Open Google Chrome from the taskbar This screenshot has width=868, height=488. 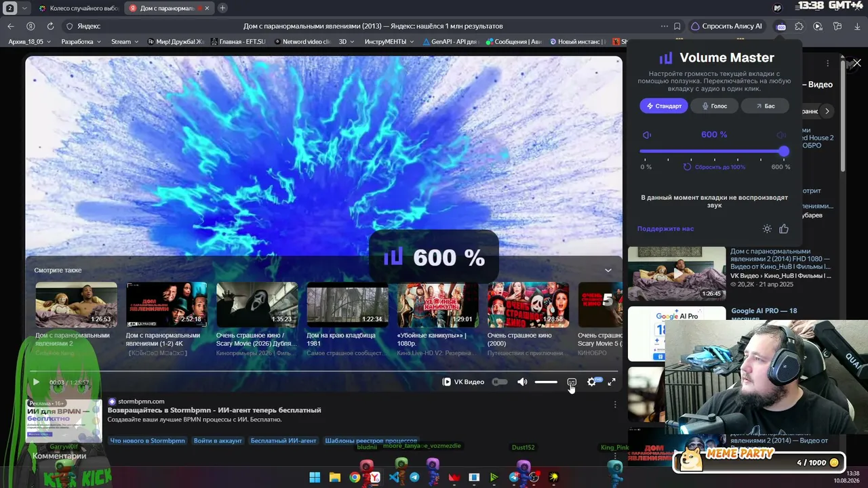pos(355,477)
